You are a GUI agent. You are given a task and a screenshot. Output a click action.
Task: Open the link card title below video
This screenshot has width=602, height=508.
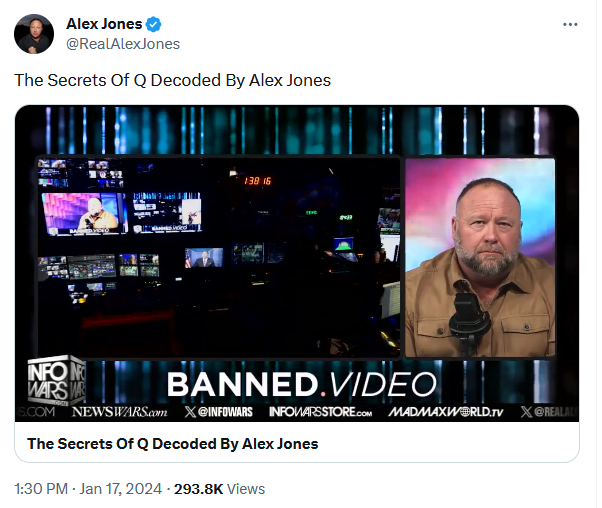tap(173, 444)
